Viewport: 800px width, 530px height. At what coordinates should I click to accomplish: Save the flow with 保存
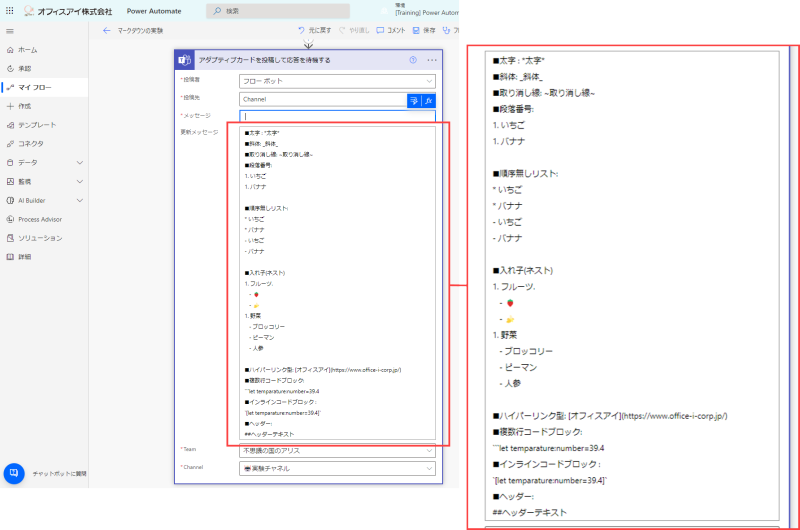pos(424,31)
